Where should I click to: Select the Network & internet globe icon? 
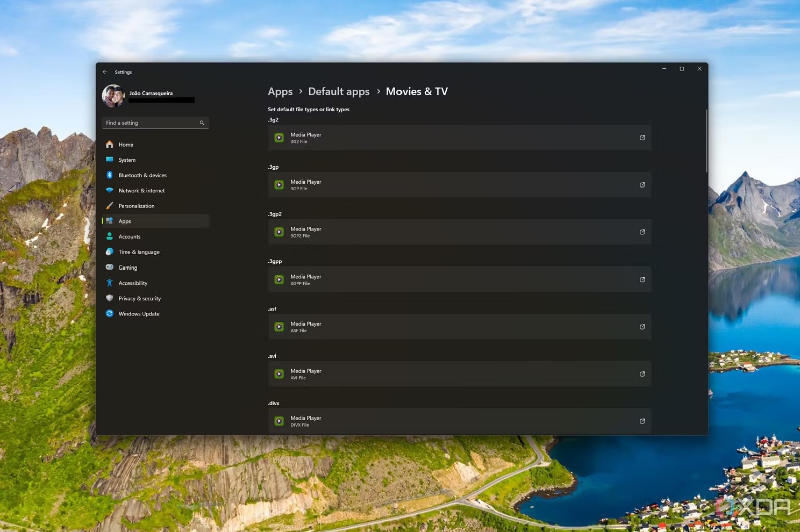(x=110, y=190)
